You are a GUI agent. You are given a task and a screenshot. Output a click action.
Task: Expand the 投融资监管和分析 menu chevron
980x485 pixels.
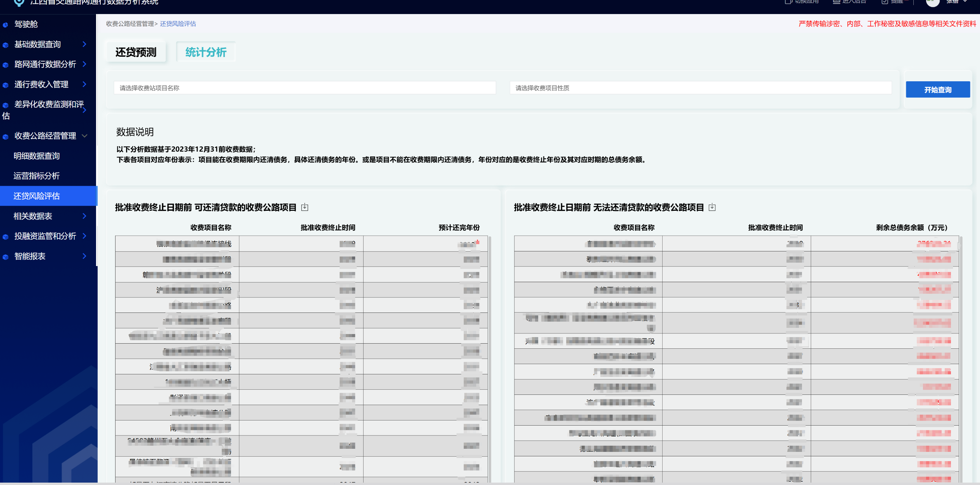click(84, 236)
